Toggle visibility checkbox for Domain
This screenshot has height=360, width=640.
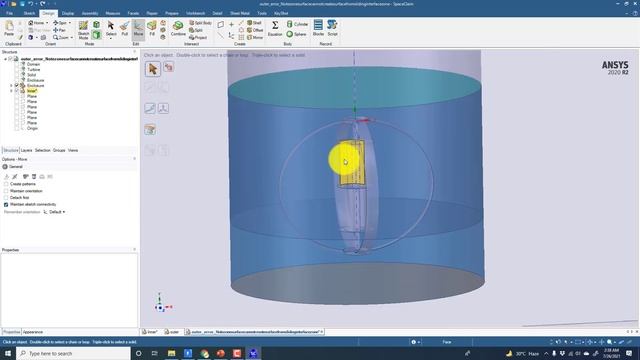17,64
